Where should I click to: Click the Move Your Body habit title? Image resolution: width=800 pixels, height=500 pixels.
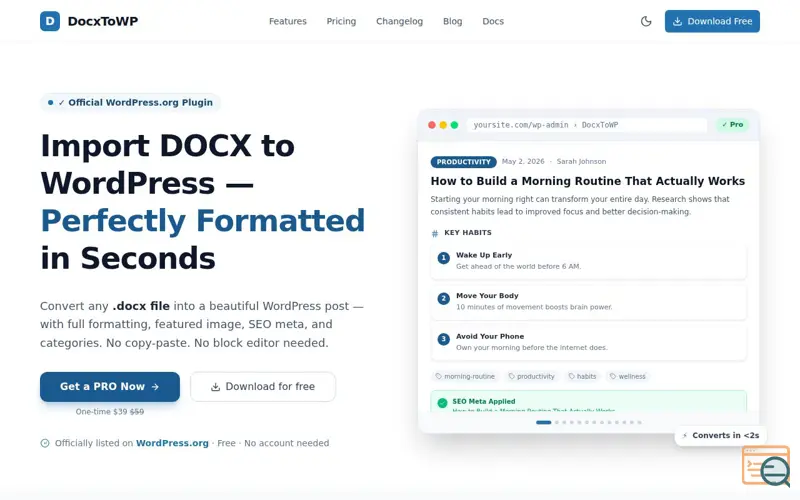(x=487, y=296)
